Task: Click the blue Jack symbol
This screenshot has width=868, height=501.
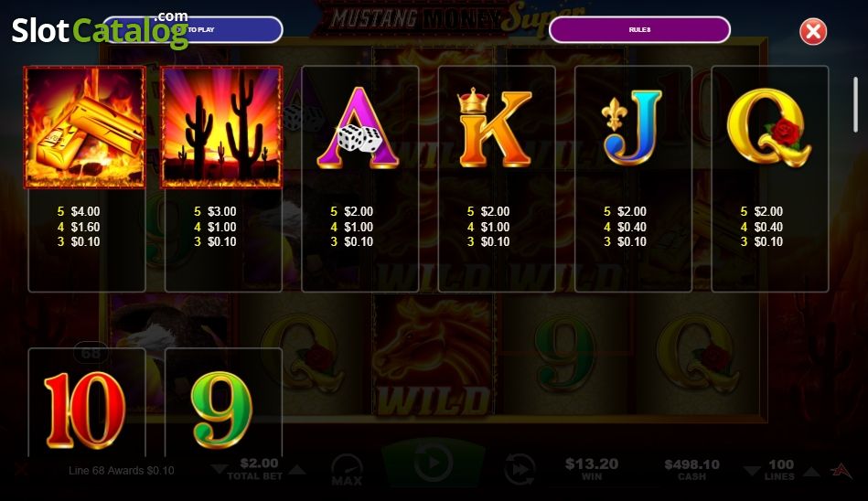Action: pyautogui.click(x=632, y=127)
